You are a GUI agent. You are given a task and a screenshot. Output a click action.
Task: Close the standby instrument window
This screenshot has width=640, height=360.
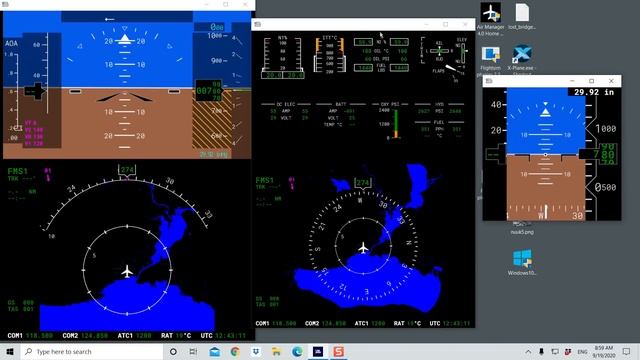[611, 81]
